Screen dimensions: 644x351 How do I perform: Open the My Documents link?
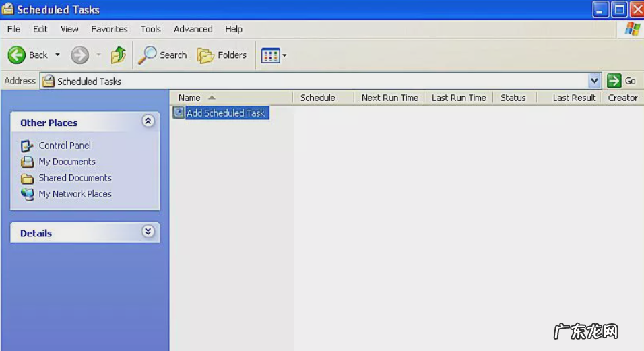tap(67, 161)
